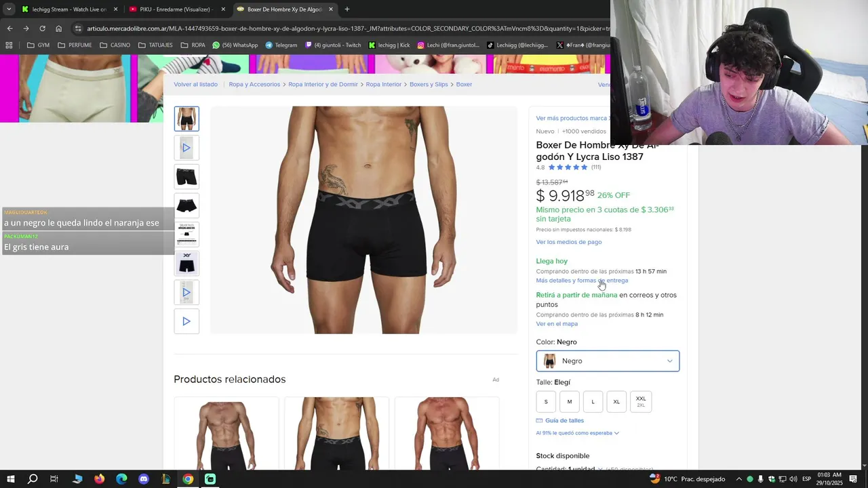Open the TATUAJES bookmark folder
This screenshot has width=868, height=488.
coord(156,45)
